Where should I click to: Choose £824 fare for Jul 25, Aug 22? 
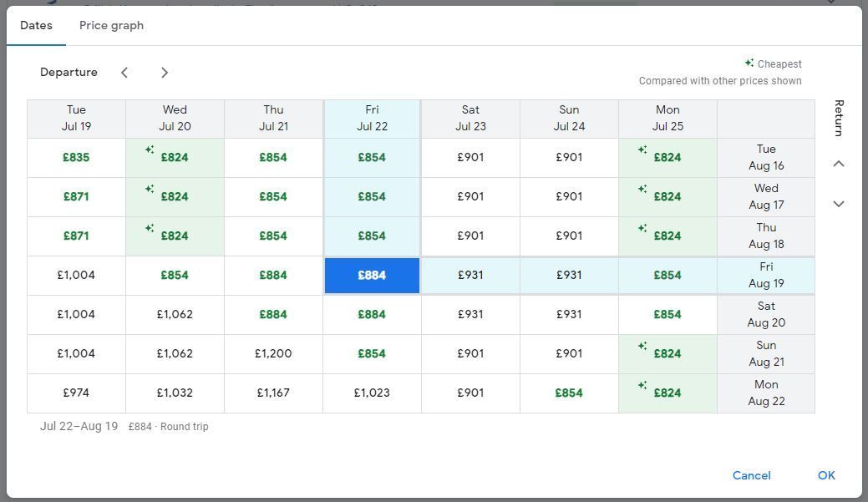(667, 393)
